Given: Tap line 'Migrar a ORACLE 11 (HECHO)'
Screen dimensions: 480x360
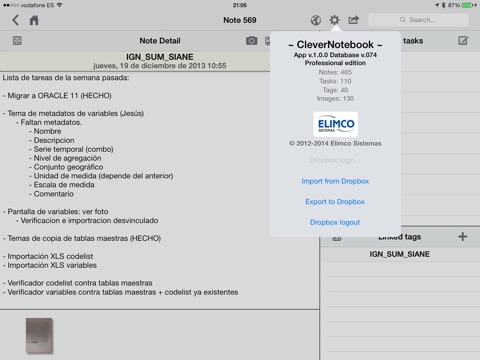Looking at the screenshot, I should coord(57,96).
